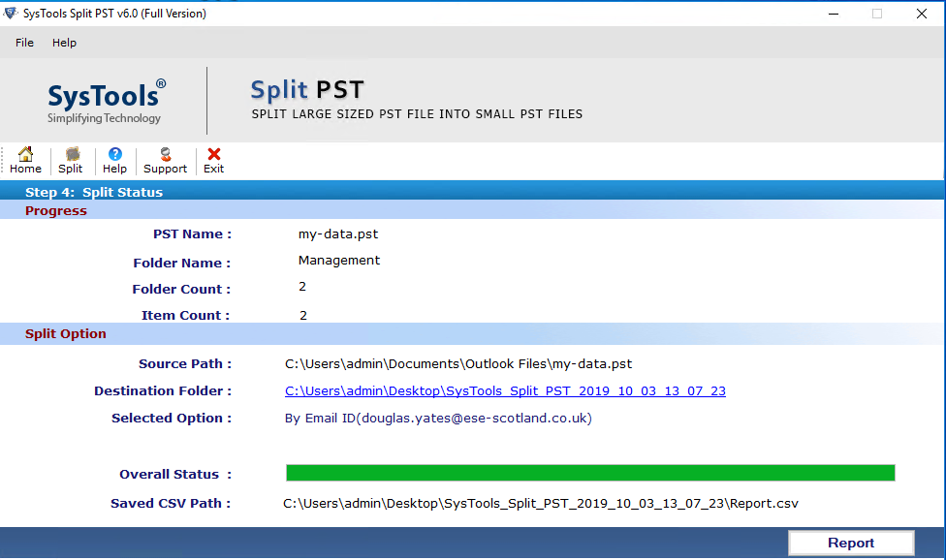The width and height of the screenshot is (946, 560).
Task: Click the SysTools shield icon in the title bar
Action: [11, 13]
